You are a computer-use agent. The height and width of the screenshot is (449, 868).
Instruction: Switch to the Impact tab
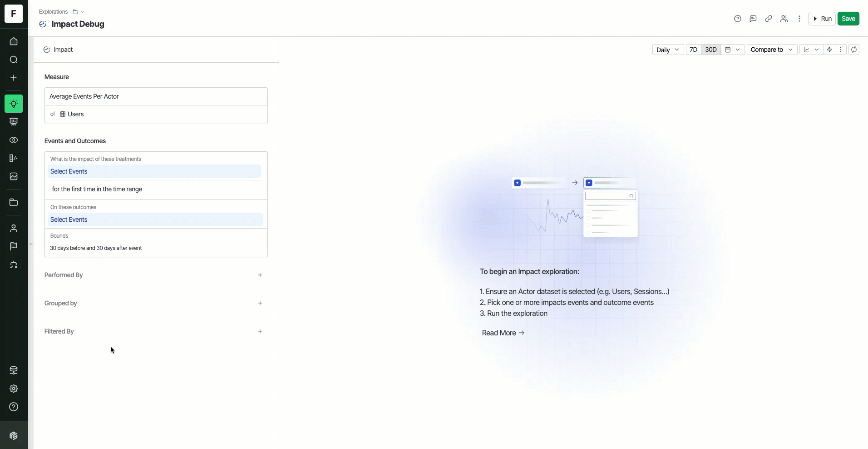[63, 50]
